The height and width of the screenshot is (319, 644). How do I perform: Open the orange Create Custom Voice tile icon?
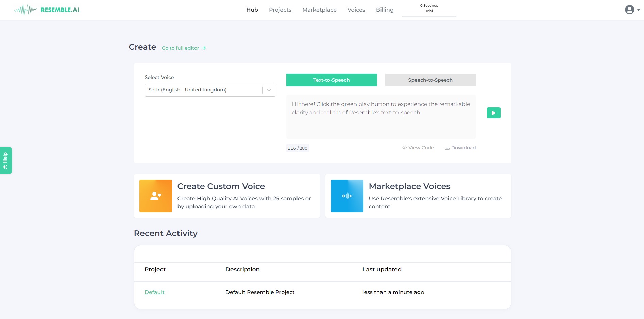tap(156, 196)
